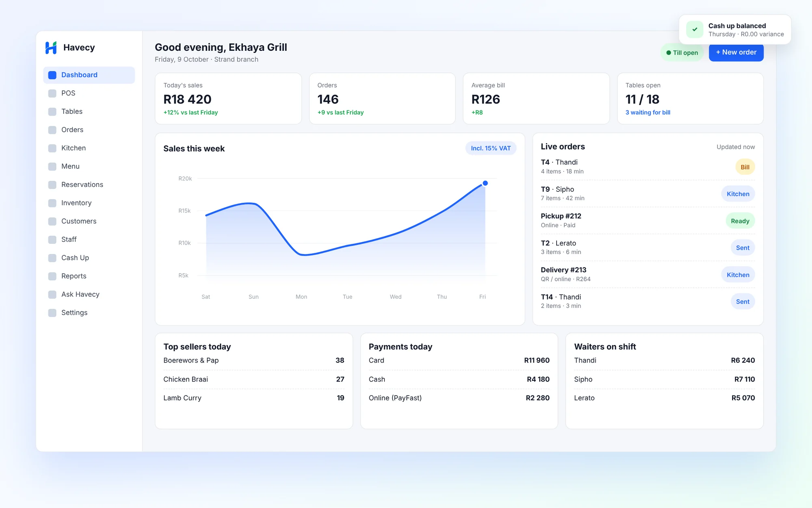Click the Menu sidebar icon

point(52,167)
